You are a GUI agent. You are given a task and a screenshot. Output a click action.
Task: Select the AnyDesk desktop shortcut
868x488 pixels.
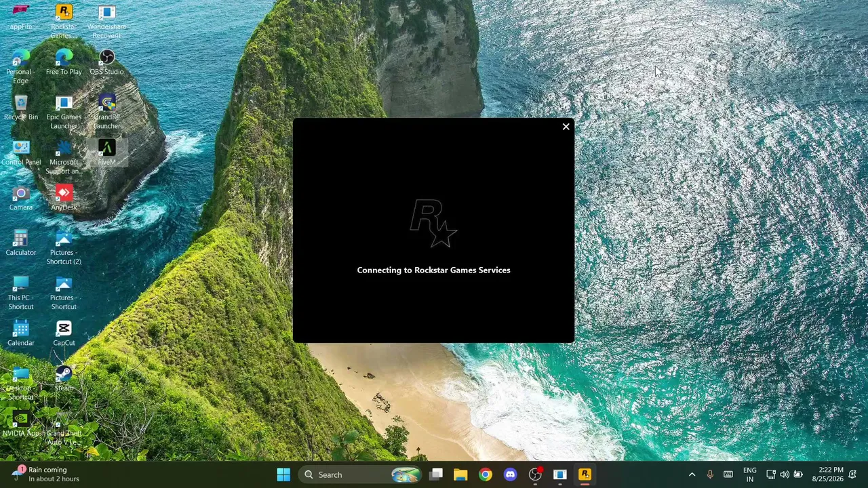coord(64,198)
